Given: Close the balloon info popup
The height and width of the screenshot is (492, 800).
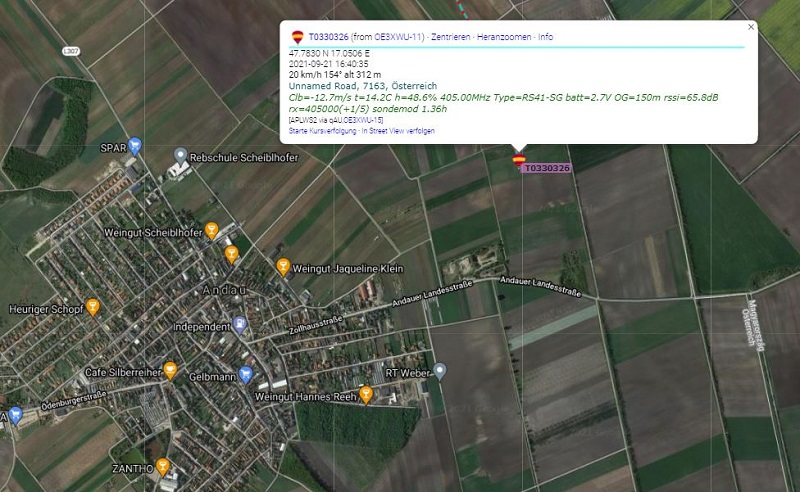Looking at the screenshot, I should click(x=751, y=27).
